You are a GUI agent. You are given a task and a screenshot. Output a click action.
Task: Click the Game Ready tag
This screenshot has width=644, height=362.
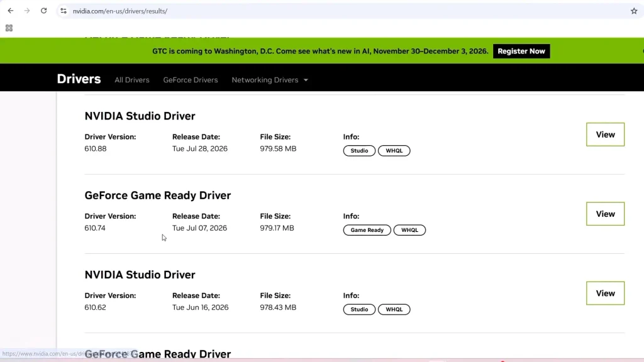tap(367, 230)
